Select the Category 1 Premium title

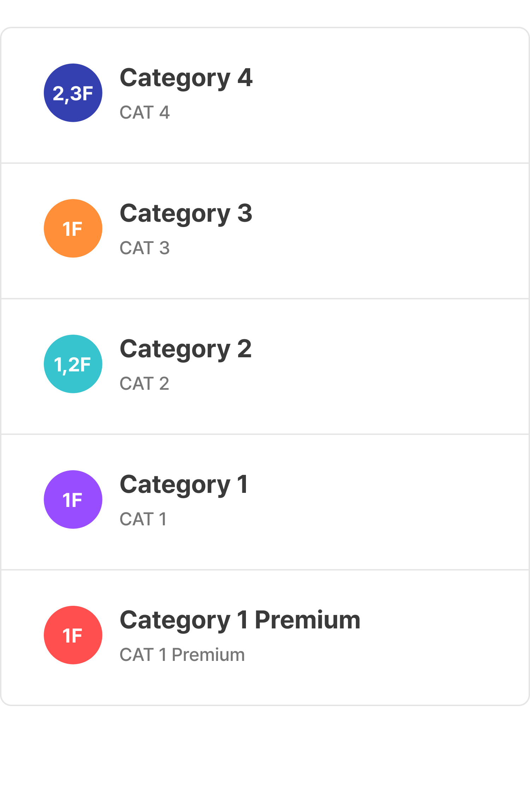[240, 620]
